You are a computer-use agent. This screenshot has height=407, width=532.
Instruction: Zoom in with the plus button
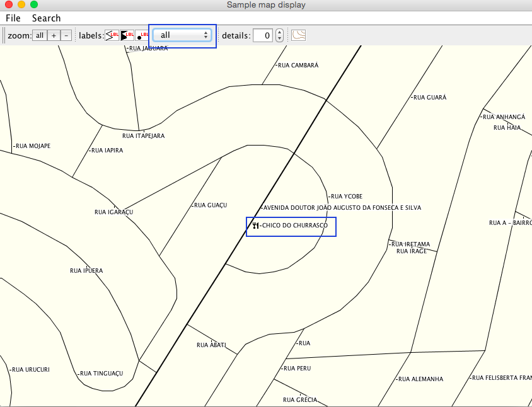[54, 36]
